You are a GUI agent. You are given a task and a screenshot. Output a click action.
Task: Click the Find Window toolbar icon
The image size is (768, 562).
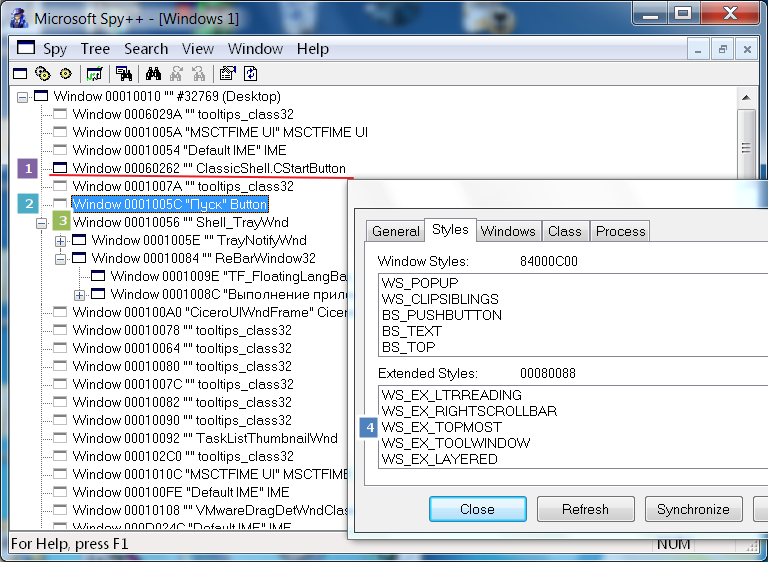click(123, 74)
